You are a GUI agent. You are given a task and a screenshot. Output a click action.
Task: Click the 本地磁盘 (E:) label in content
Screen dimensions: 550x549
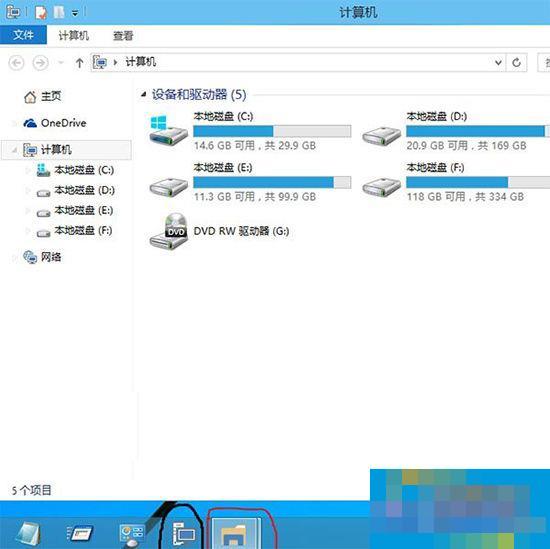pyautogui.click(x=223, y=167)
